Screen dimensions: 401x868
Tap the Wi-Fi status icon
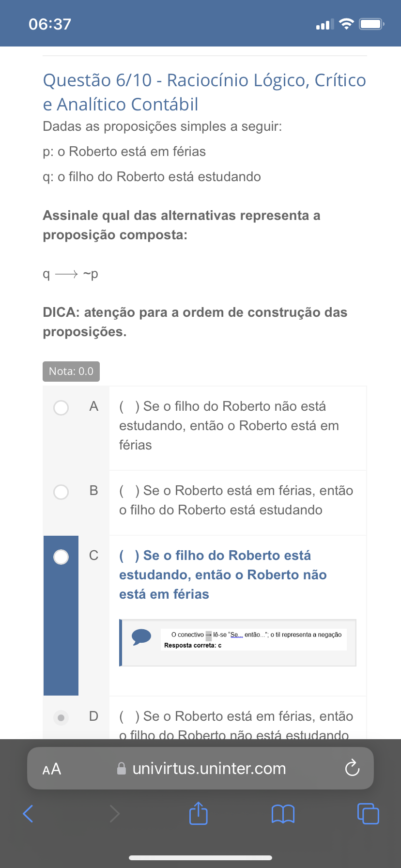click(346, 24)
